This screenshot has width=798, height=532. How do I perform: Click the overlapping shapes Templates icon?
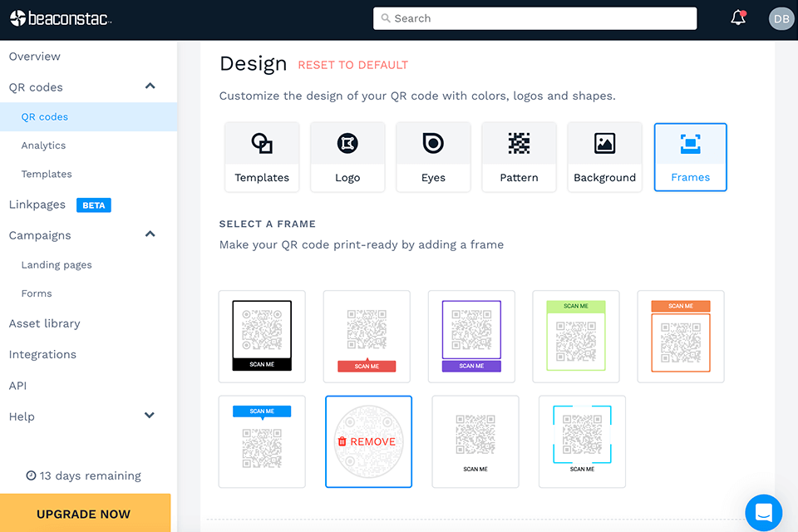coord(262,143)
